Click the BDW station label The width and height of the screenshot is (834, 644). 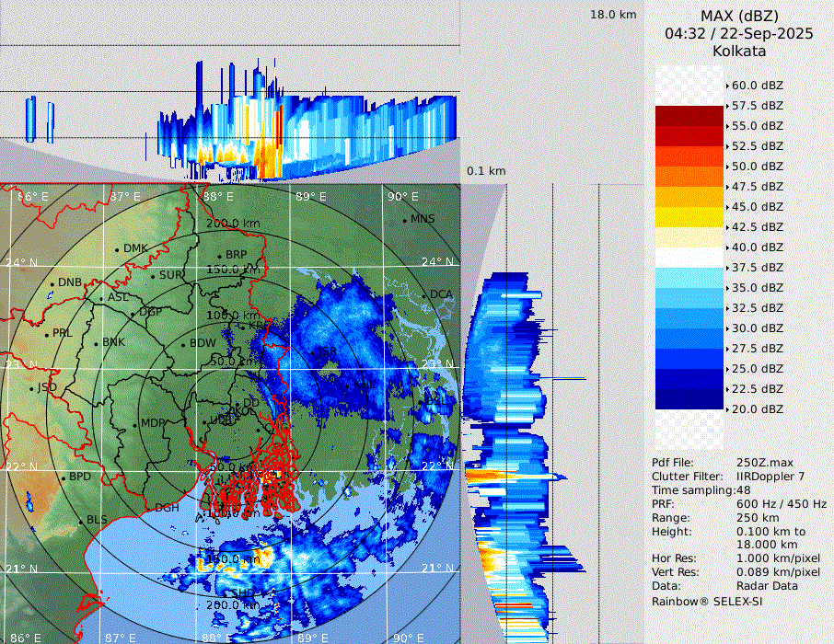tap(202, 343)
